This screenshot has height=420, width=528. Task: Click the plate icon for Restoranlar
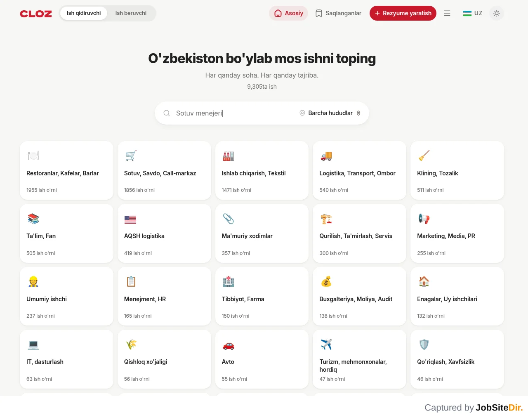click(33, 156)
